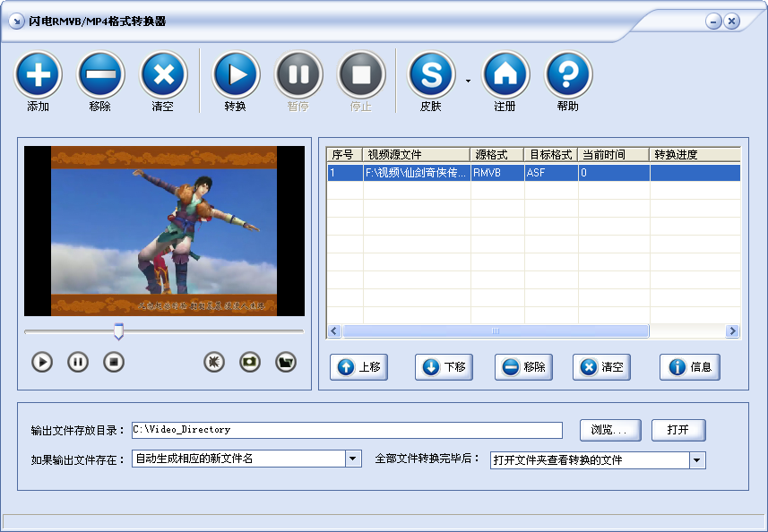Click the 浏览... browse button

pos(610,430)
